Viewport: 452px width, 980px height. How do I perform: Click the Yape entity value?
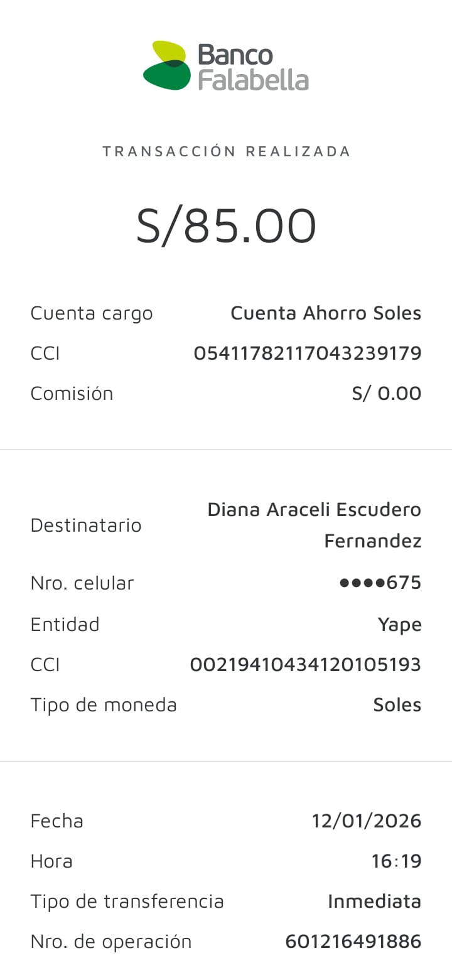click(399, 625)
